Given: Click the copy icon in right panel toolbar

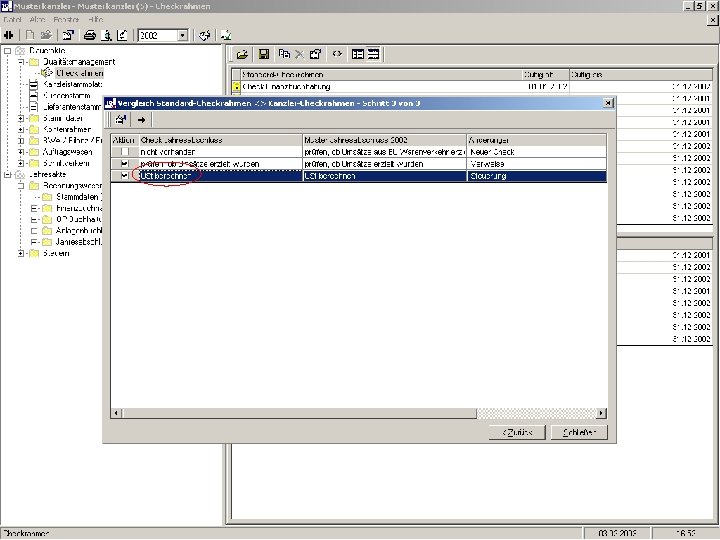Looking at the screenshot, I should (284, 54).
